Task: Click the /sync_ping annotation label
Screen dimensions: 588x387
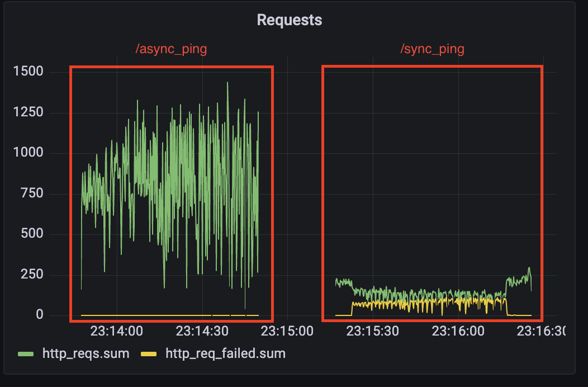Action: pyautogui.click(x=432, y=49)
